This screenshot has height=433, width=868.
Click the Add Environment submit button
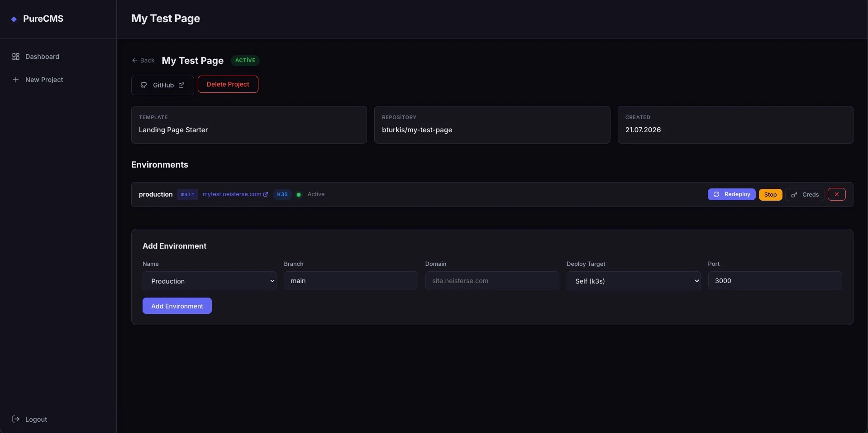177,306
